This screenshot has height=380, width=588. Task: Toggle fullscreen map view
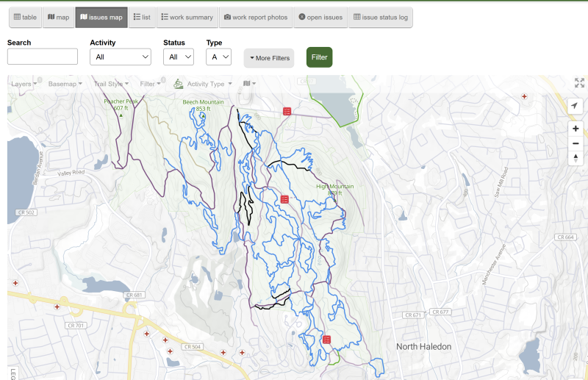[x=579, y=83]
